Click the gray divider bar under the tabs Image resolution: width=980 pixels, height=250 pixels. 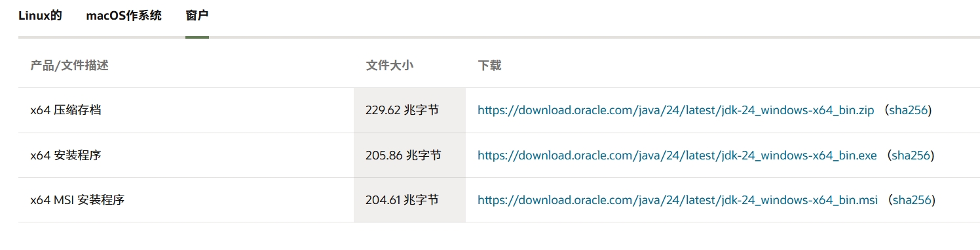tap(499, 37)
